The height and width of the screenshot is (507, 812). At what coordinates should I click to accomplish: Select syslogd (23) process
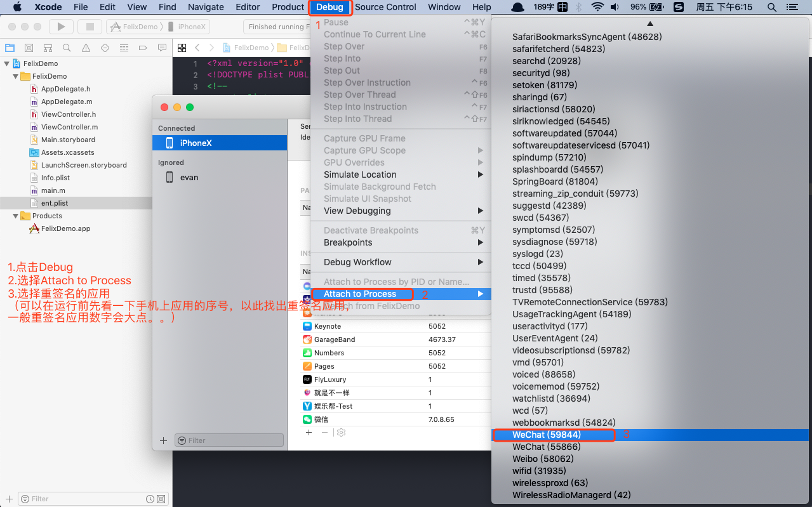coord(651,254)
